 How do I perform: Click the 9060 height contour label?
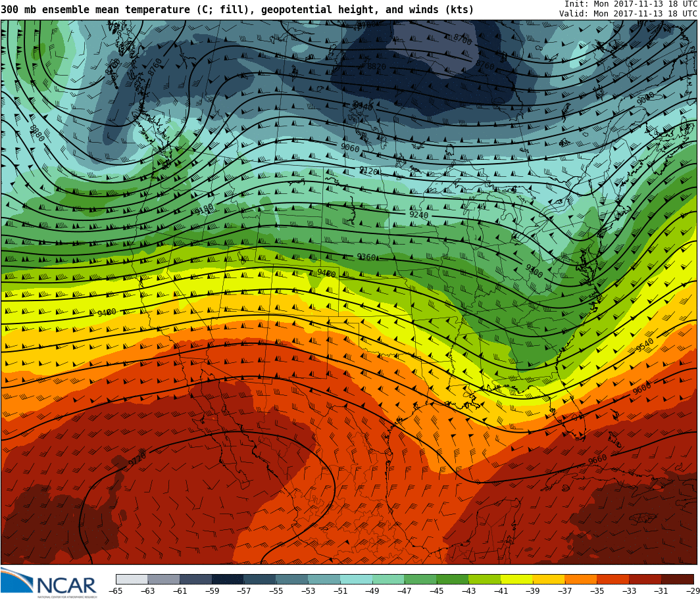click(x=350, y=147)
